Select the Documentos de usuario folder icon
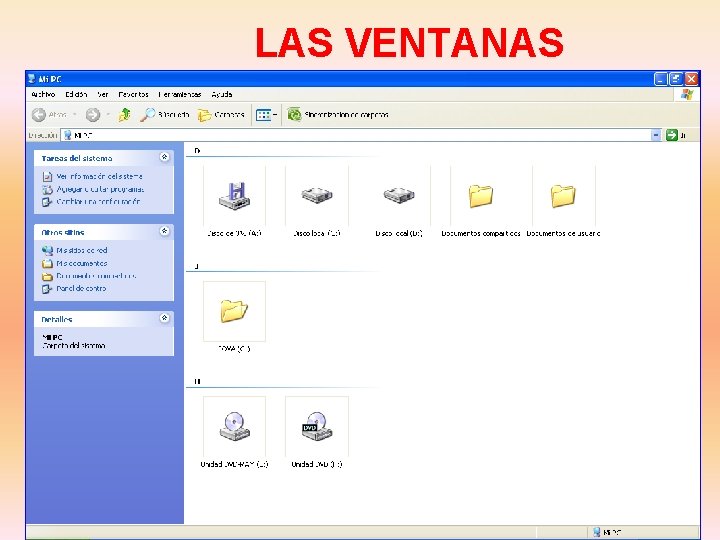 [x=563, y=196]
